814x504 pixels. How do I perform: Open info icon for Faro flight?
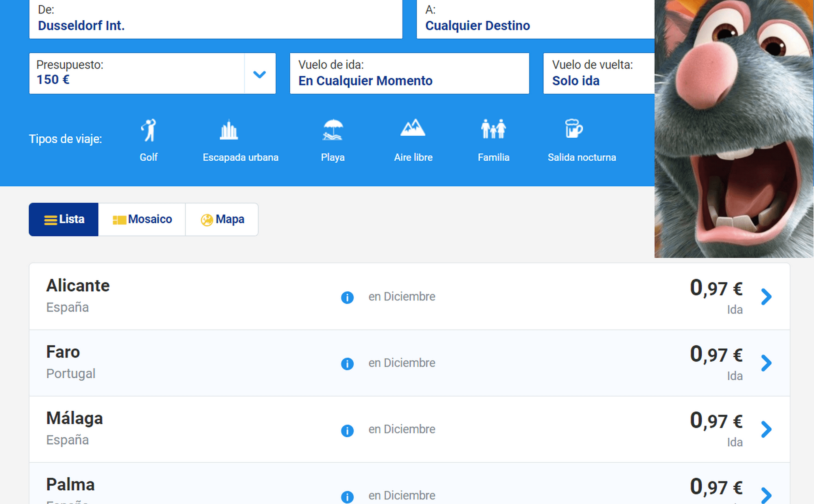(x=347, y=364)
